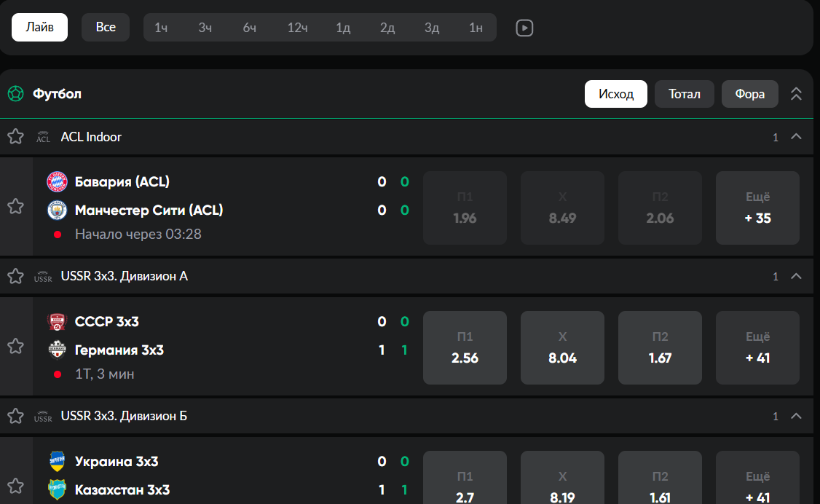820x504 pixels.
Task: Switch to the Лайв filter
Action: tap(40, 27)
